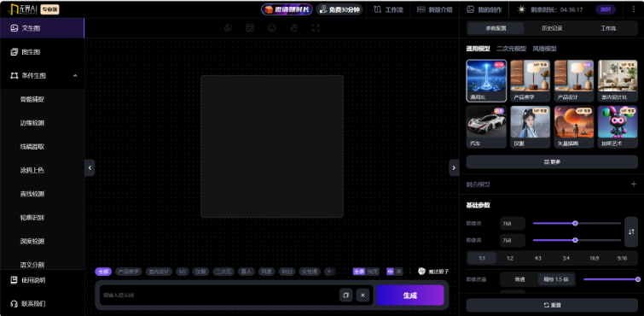Click the smiley face icon in canvas toolbar
Screen dimensions: 644x316
click(x=272, y=28)
